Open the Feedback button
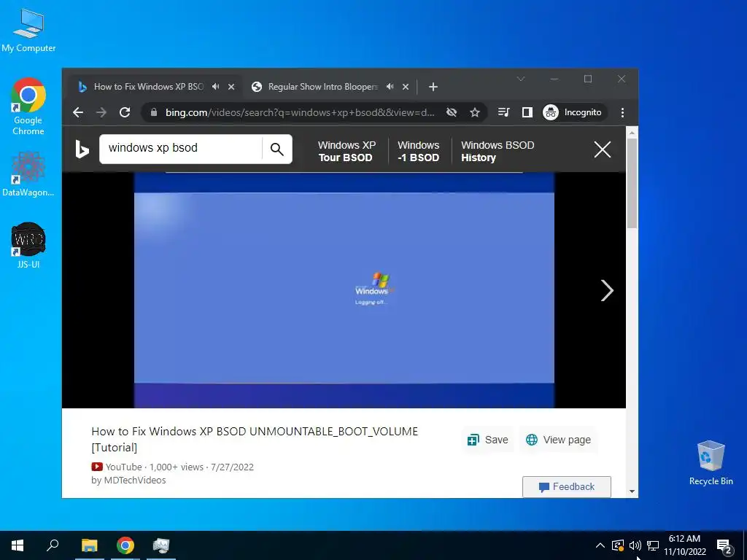This screenshot has height=560, width=747. [566, 486]
